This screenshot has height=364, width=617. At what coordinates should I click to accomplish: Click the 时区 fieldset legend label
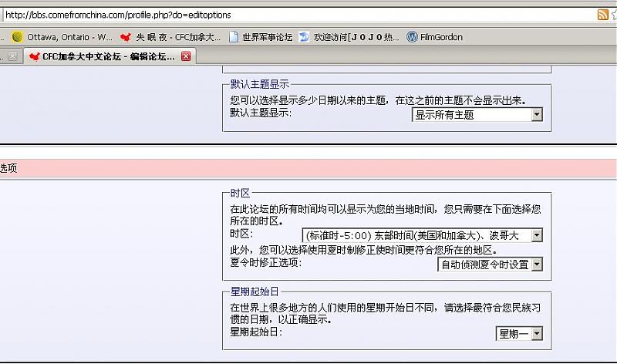pyautogui.click(x=240, y=193)
